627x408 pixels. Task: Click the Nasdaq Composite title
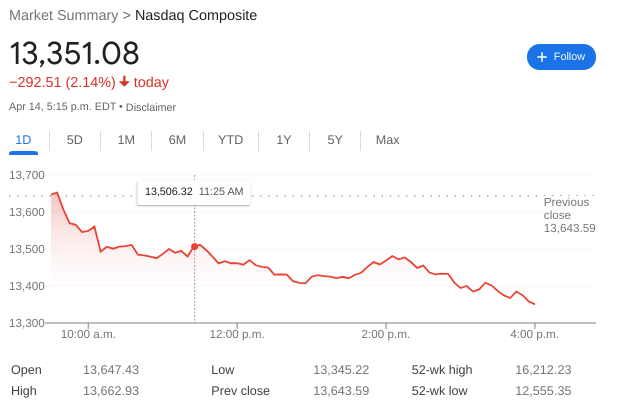[x=196, y=16]
